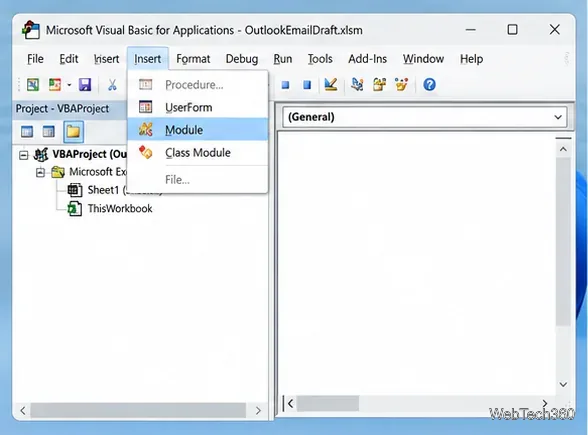Click the code window scroll down arrow
This screenshot has height=435, width=588.
(x=563, y=384)
